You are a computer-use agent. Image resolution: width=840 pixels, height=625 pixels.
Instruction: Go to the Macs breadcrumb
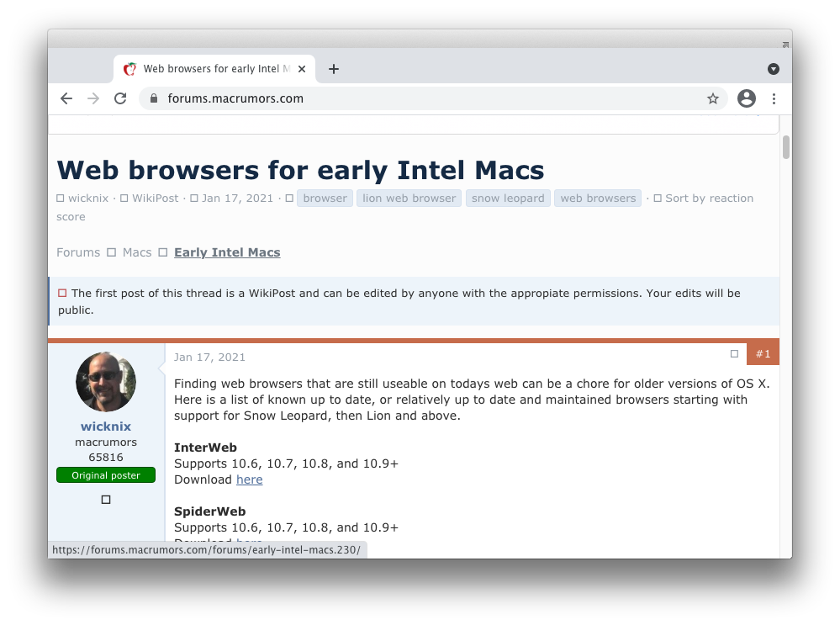point(137,252)
